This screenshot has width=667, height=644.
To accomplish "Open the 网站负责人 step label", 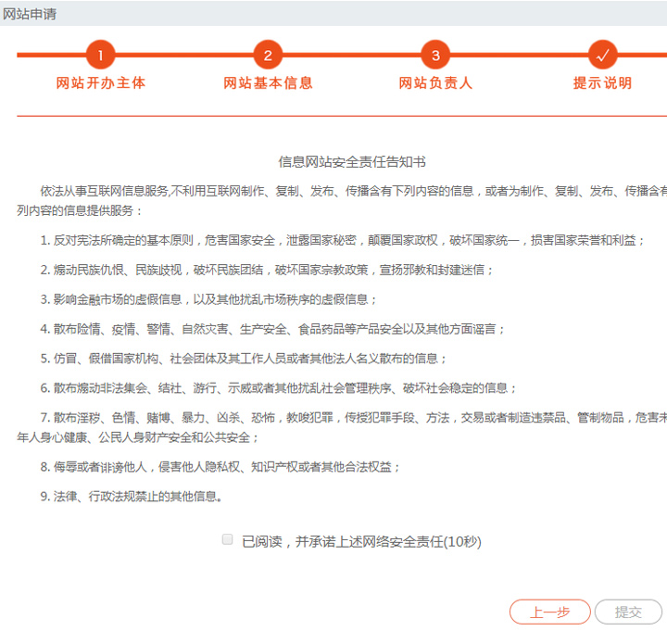I will click(x=435, y=83).
